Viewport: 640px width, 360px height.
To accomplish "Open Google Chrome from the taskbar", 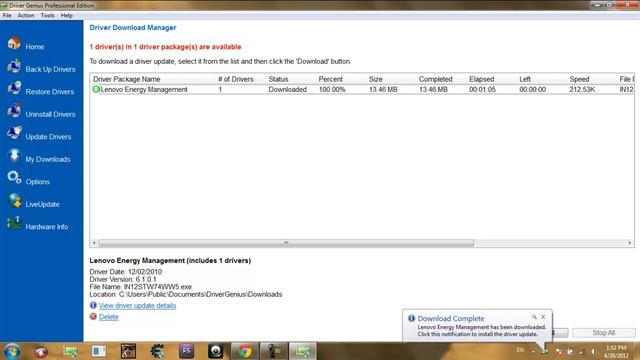I will coord(245,351).
